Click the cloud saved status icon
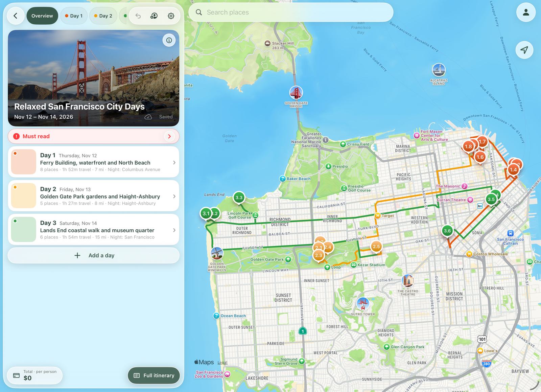The image size is (541, 392). click(148, 117)
